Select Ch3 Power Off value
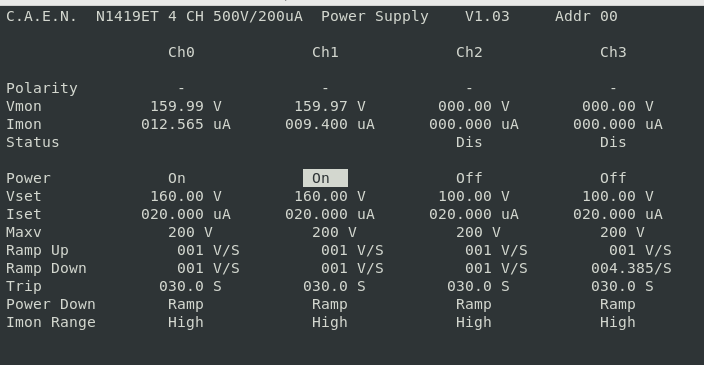Image resolution: width=704 pixels, height=365 pixels. click(613, 178)
